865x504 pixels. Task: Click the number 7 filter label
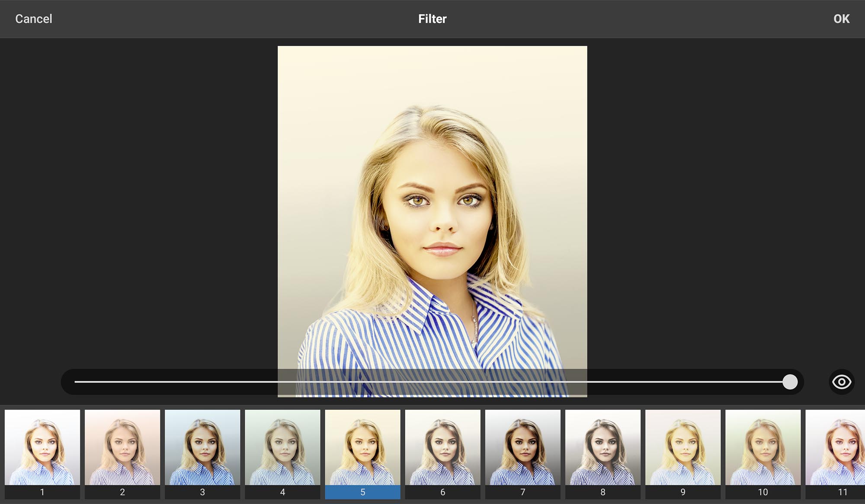(x=522, y=492)
